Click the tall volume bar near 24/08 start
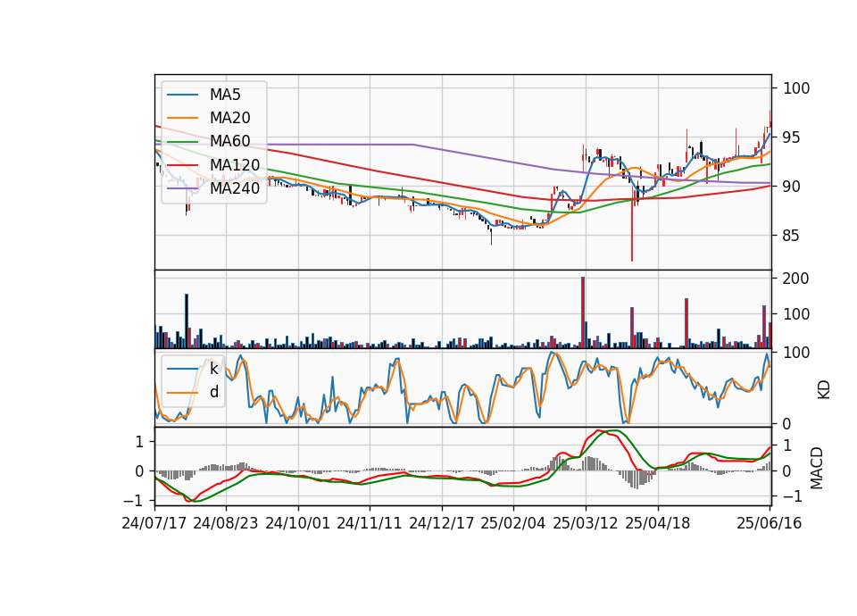This screenshot has height=616, width=857. click(187, 320)
